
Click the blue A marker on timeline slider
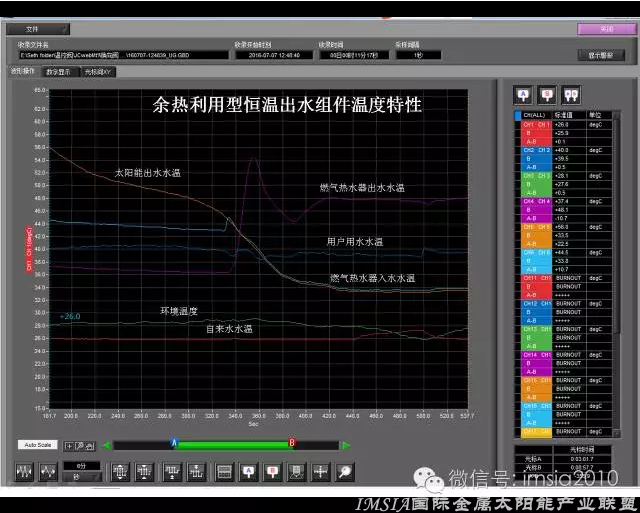174,441
